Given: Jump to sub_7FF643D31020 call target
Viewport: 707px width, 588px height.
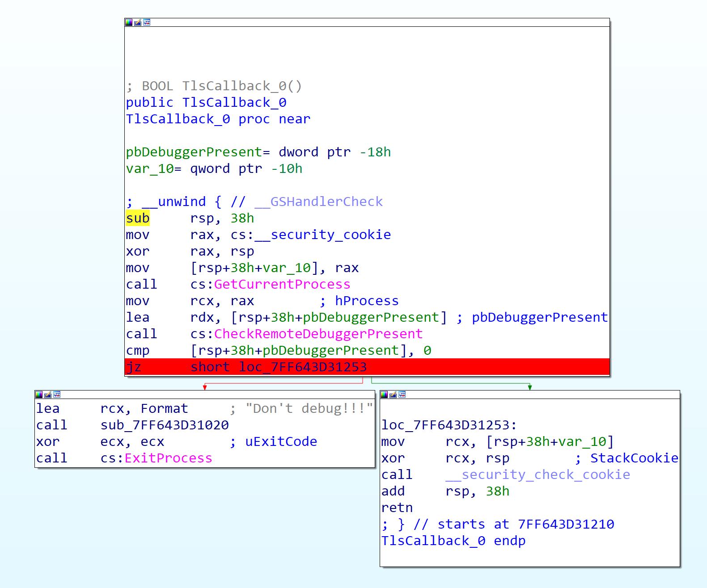Looking at the screenshot, I should [165, 425].
